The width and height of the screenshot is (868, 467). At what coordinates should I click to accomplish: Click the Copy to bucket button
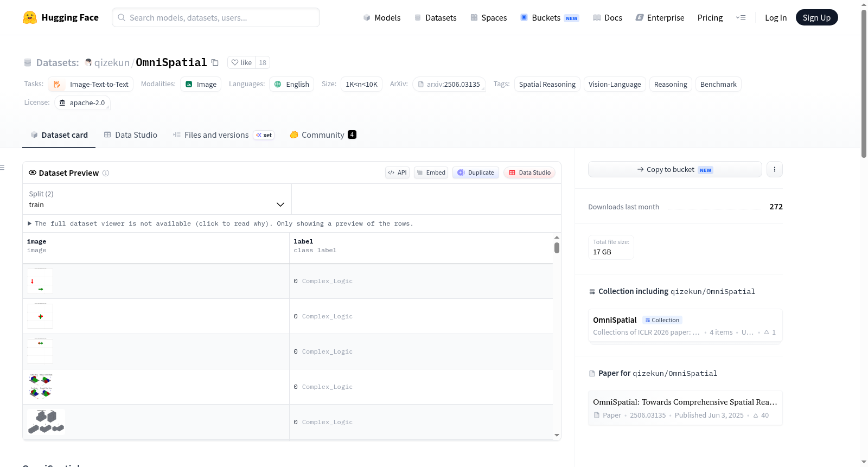pos(675,169)
